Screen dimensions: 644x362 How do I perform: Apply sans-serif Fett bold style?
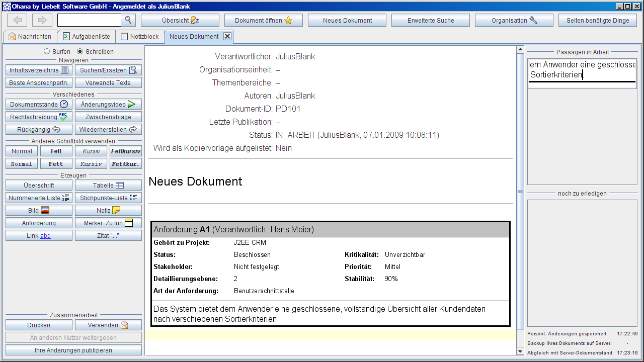click(56, 151)
